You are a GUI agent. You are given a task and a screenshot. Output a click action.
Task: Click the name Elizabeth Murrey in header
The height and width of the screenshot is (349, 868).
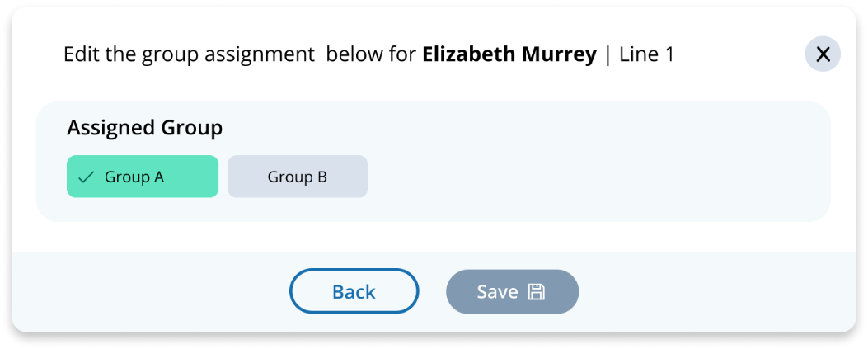[509, 55]
